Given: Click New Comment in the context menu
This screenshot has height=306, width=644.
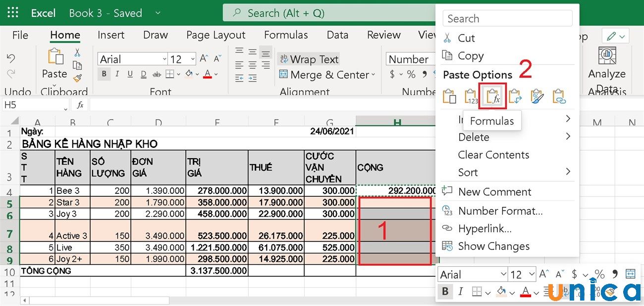Looking at the screenshot, I should [x=494, y=192].
